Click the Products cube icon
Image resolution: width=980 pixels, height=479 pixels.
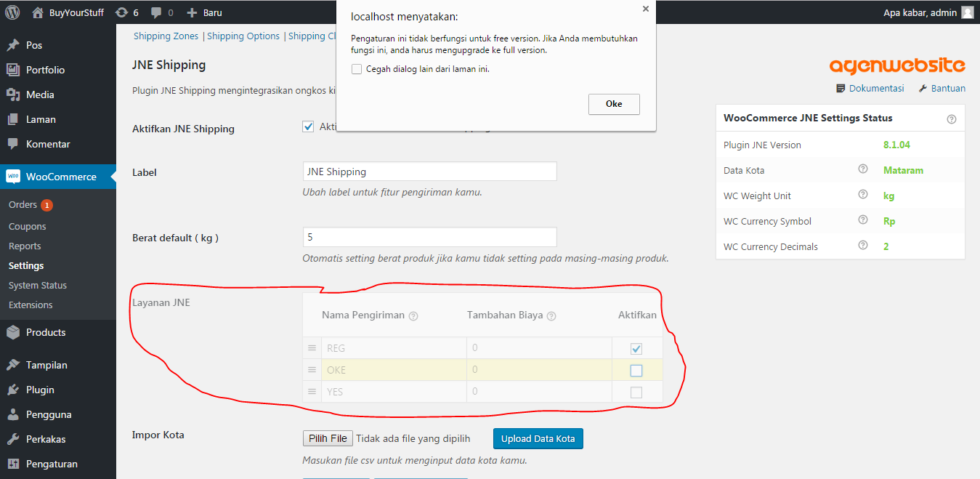[12, 332]
